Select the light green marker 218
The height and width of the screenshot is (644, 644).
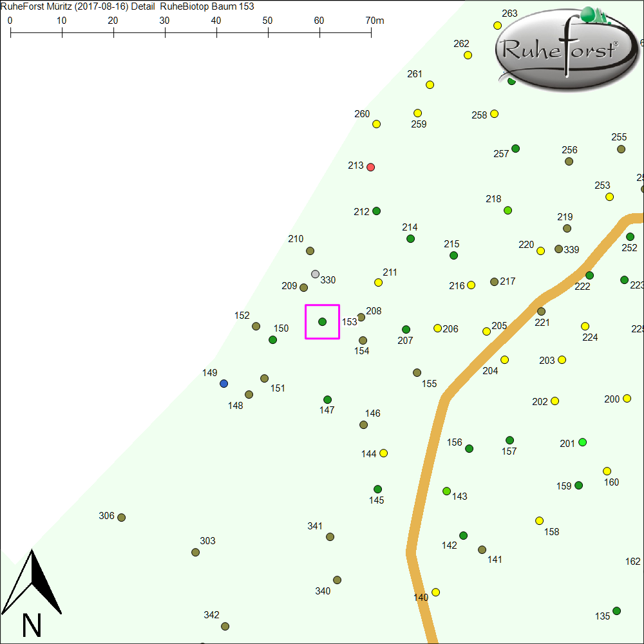point(507,211)
